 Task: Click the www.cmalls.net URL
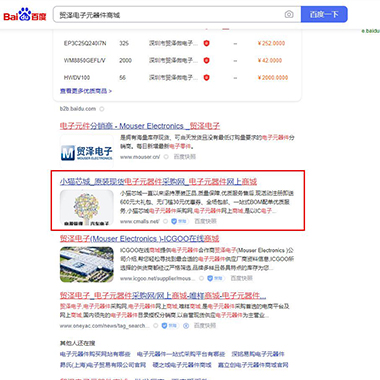tap(139, 221)
